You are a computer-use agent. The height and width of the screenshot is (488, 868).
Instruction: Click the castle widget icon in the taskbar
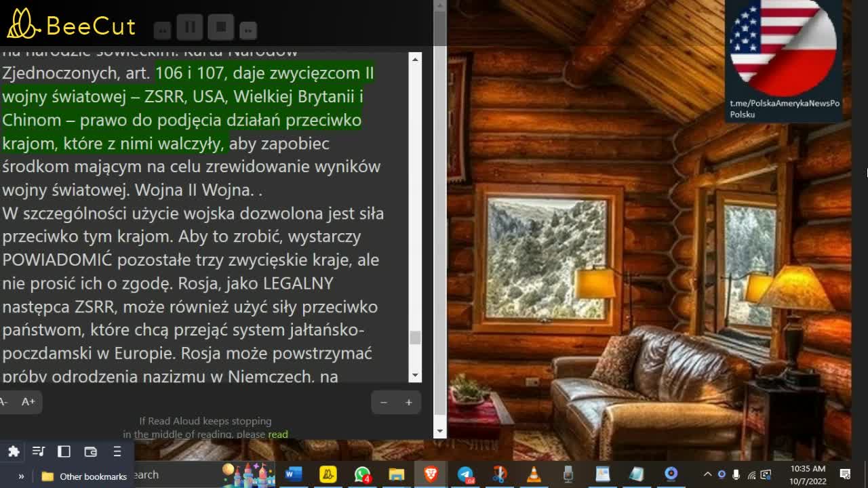click(x=248, y=474)
